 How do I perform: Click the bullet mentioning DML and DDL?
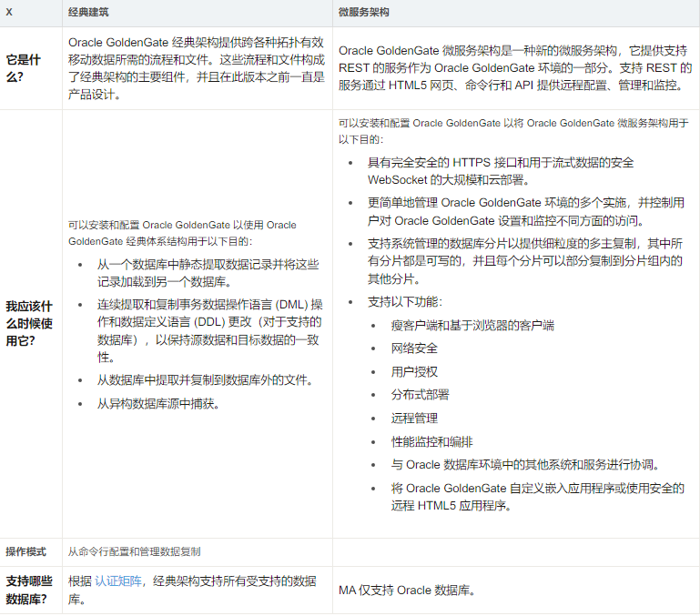pyautogui.click(x=210, y=331)
